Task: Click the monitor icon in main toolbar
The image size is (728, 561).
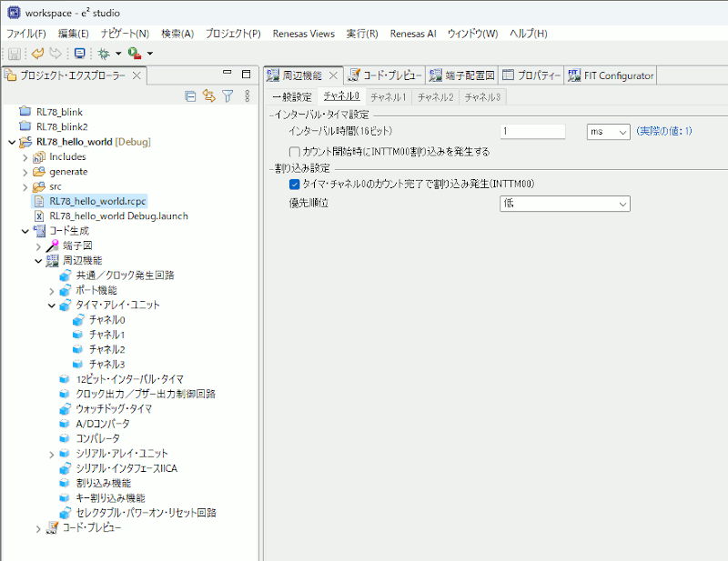Action: (x=79, y=54)
